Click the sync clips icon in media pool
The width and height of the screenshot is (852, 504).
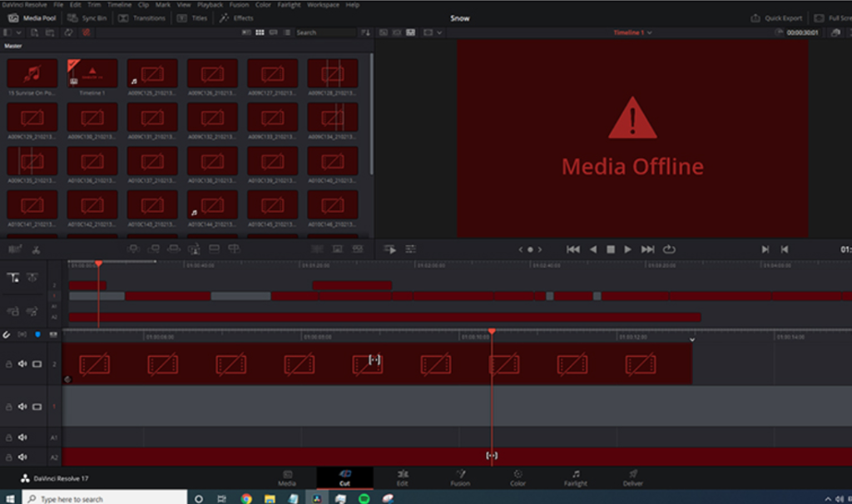[68, 32]
